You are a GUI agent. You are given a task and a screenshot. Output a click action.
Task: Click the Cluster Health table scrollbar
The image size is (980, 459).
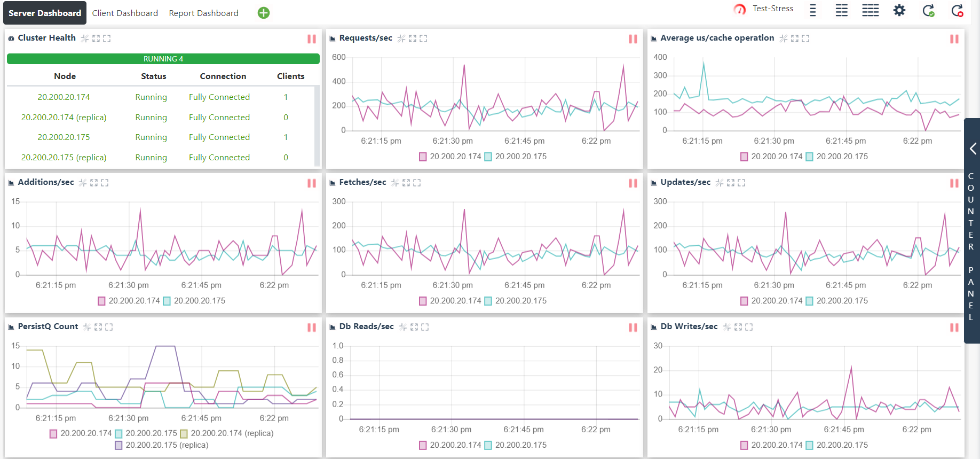pyautogui.click(x=317, y=126)
